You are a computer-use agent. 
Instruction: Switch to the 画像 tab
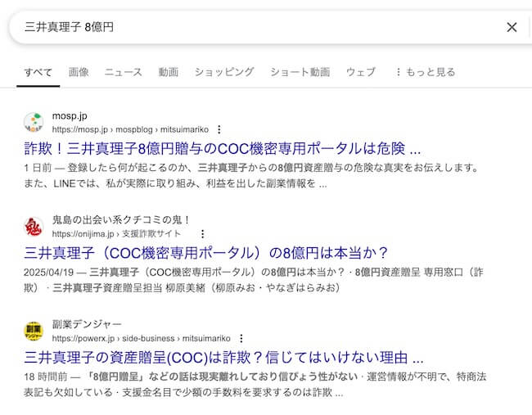coord(79,72)
